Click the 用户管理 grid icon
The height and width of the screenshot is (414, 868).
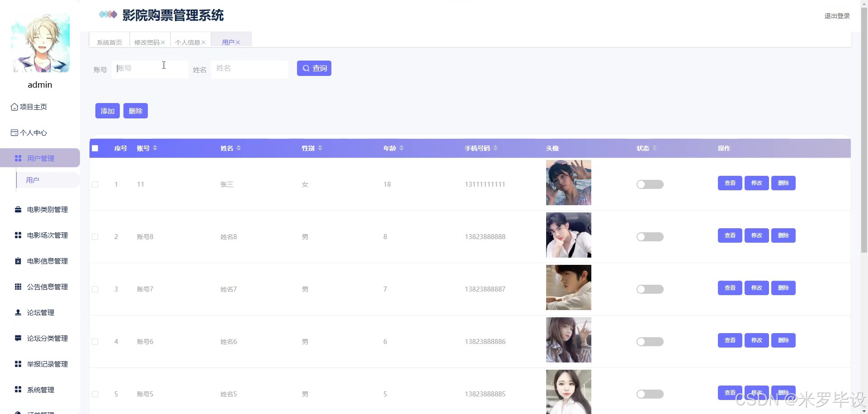click(x=18, y=158)
